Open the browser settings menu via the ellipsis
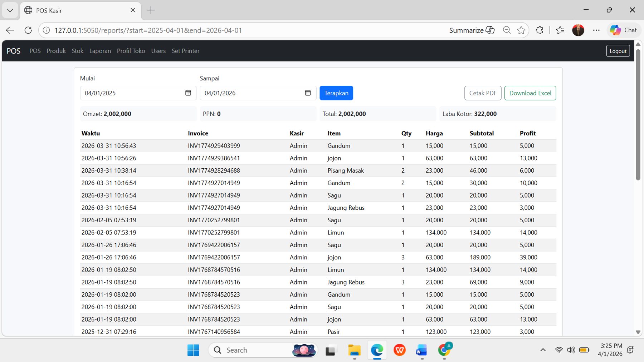The width and height of the screenshot is (644, 362). click(596, 30)
